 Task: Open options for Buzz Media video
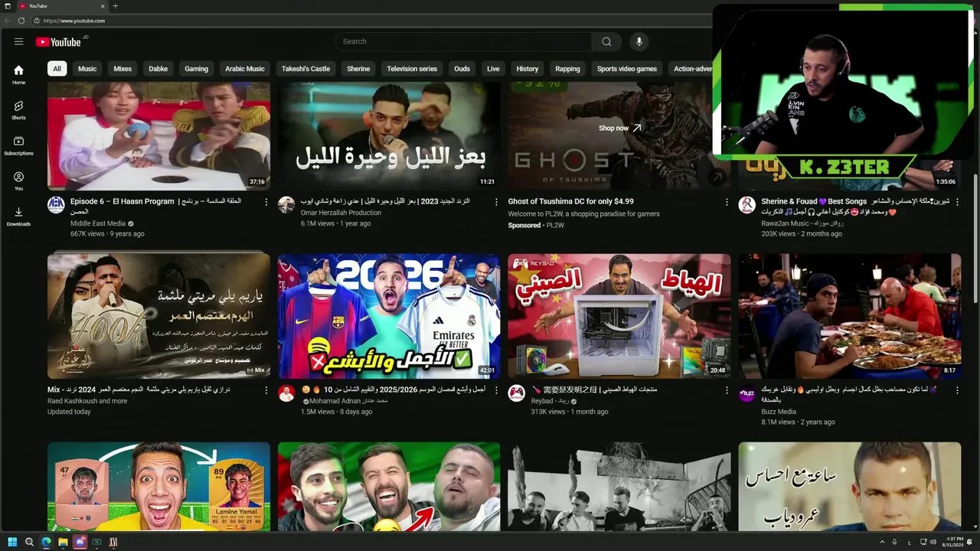957,390
